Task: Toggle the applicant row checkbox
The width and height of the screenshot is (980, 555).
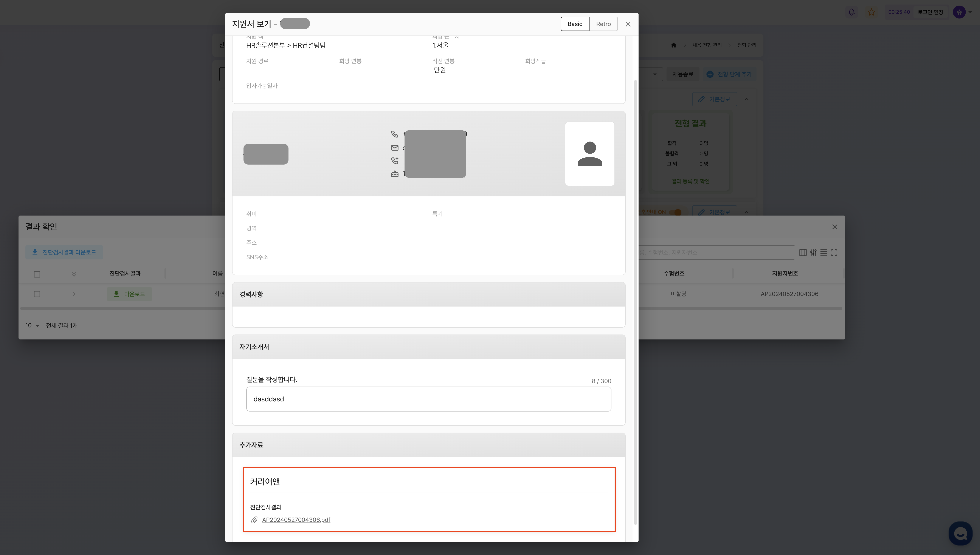Action: coord(37,294)
